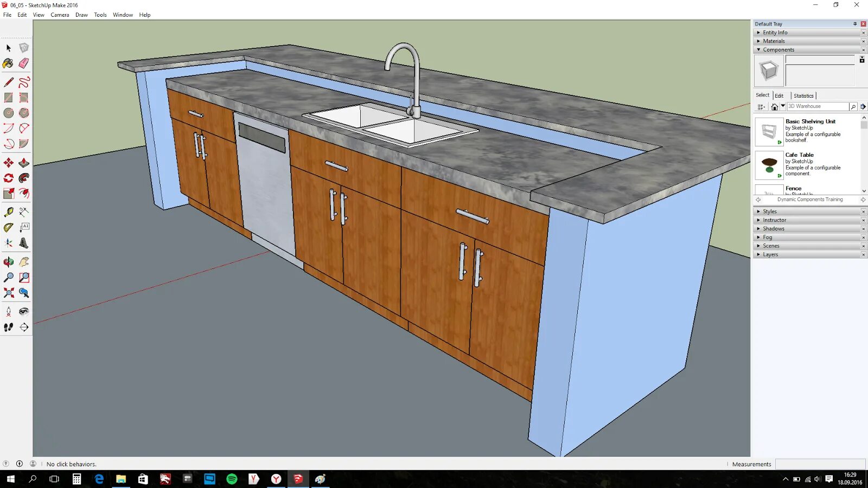This screenshot has width=868, height=488.
Task: Switch to the Components Edit tab
Action: (779, 96)
